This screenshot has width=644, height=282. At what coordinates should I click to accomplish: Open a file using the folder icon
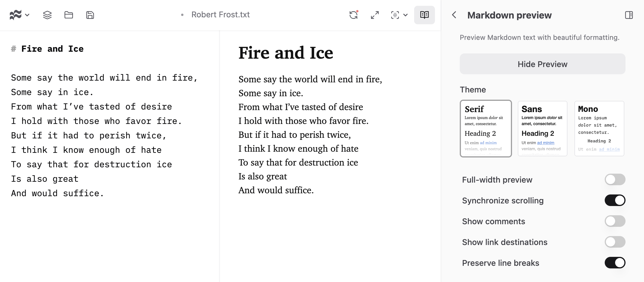tap(68, 15)
